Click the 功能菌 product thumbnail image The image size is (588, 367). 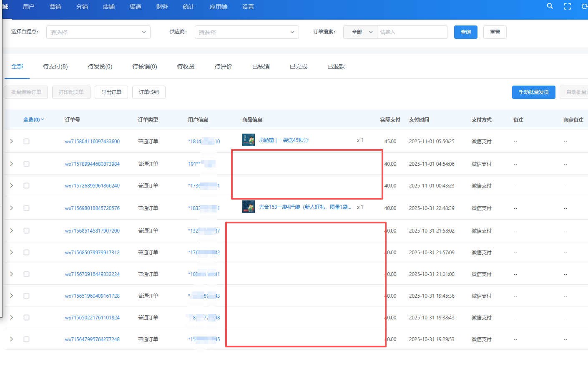tap(248, 140)
